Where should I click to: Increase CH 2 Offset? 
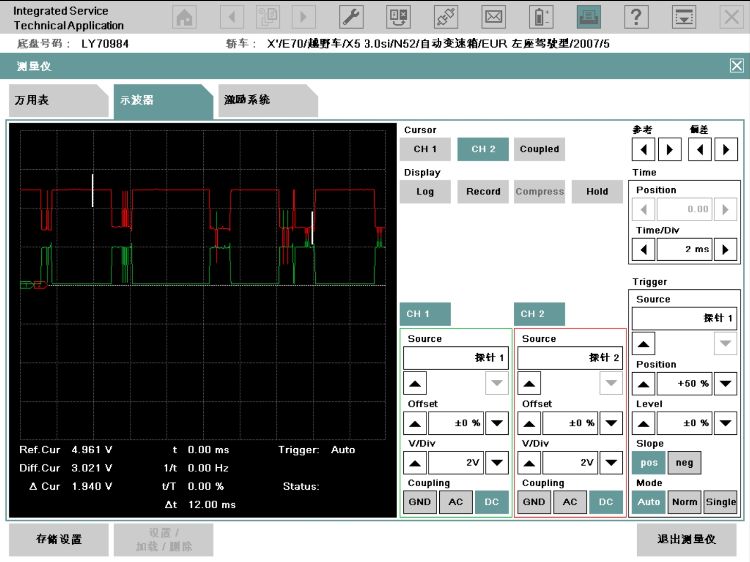(529, 423)
